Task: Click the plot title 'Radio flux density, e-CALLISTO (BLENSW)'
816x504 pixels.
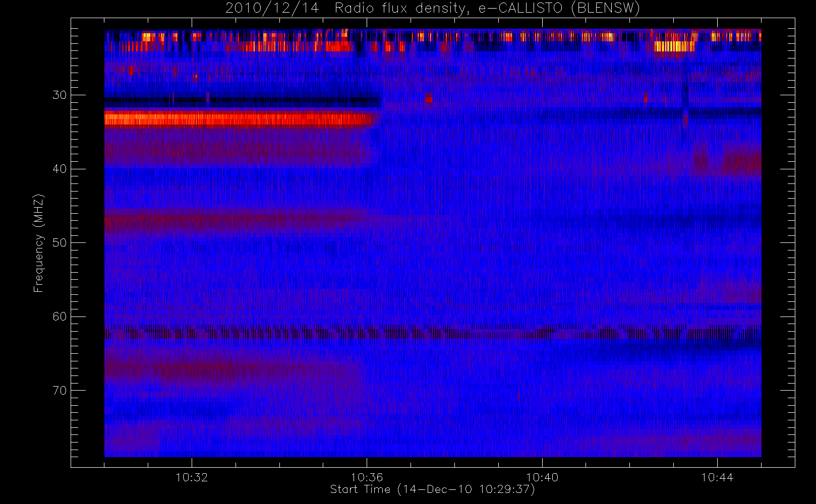Action: pos(487,9)
